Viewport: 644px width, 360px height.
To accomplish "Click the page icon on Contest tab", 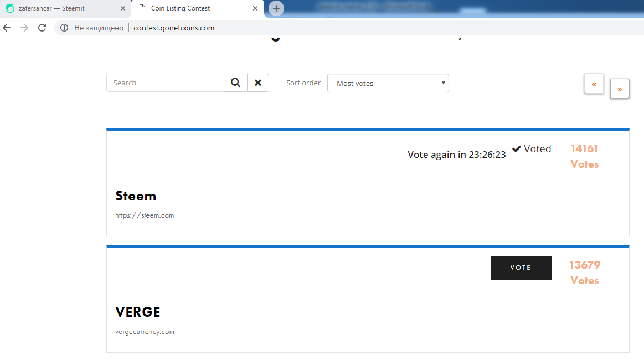I will 142,8.
